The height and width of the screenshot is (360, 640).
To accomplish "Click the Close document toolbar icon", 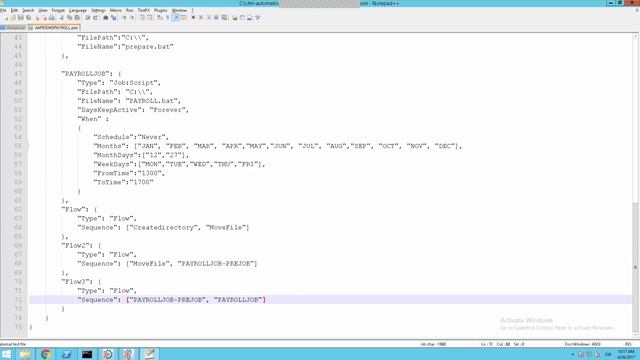I will click(x=37, y=18).
